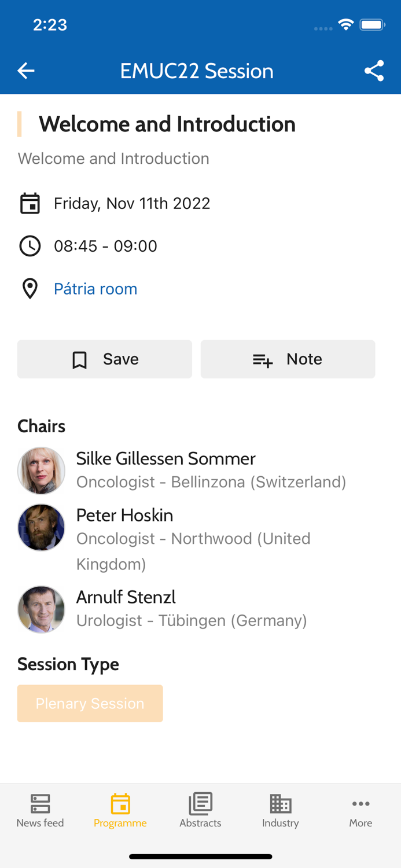
Task: Tap Arnulf Stenzl's profile photo
Action: coord(41,609)
